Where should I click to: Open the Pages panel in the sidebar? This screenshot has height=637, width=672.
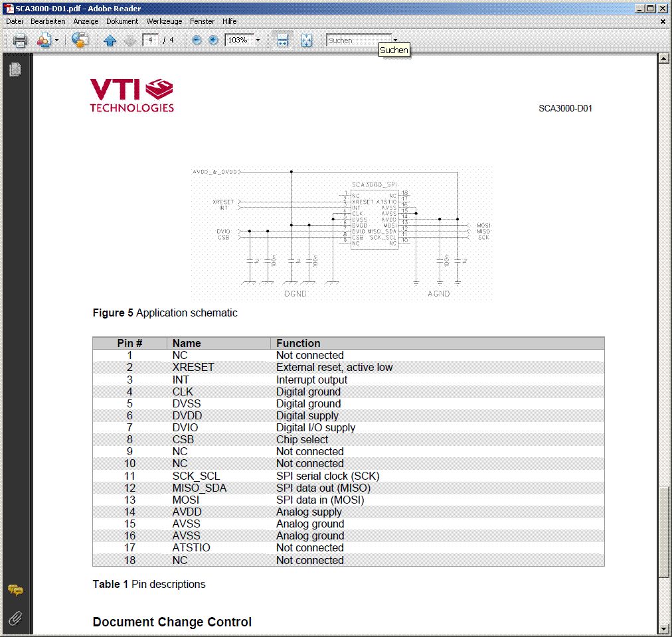15,70
